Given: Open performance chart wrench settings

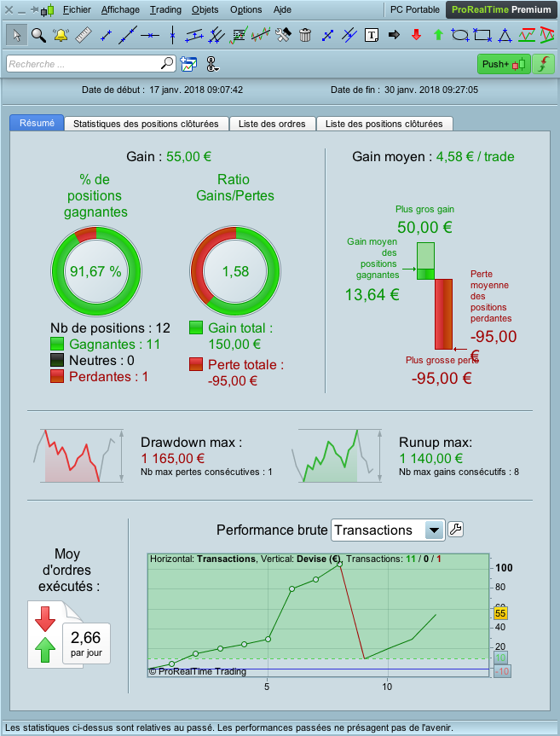Looking at the screenshot, I should pyautogui.click(x=455, y=530).
